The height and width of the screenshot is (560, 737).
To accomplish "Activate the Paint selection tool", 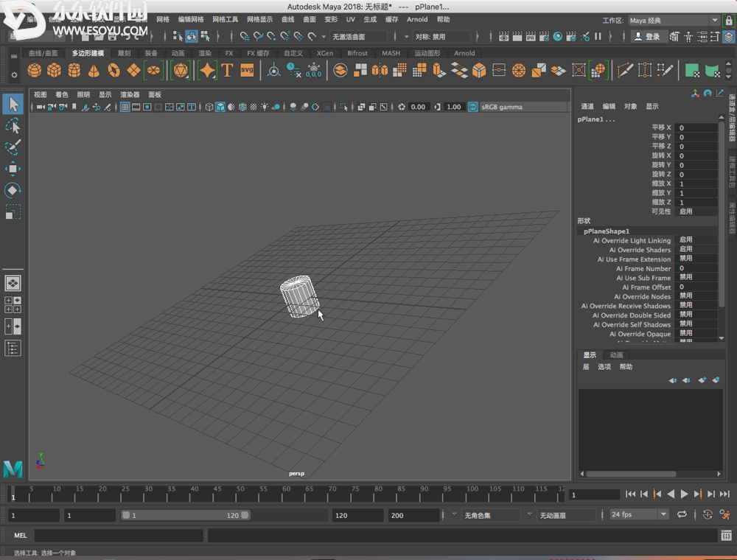I will pos(13,147).
